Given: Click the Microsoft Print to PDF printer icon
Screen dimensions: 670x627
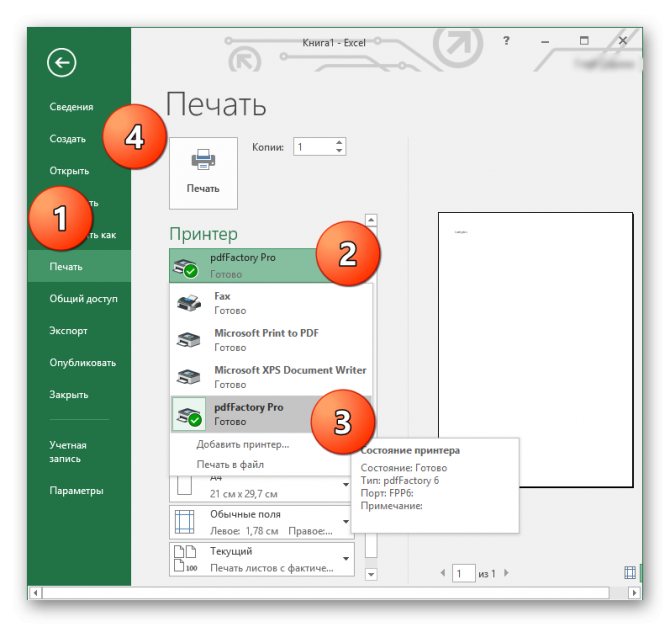Looking at the screenshot, I should point(188,340).
